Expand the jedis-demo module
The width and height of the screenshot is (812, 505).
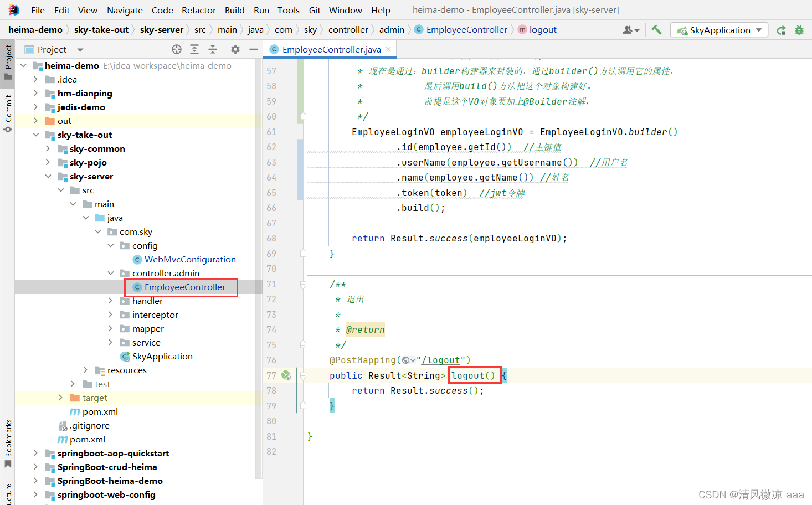pyautogui.click(x=35, y=107)
